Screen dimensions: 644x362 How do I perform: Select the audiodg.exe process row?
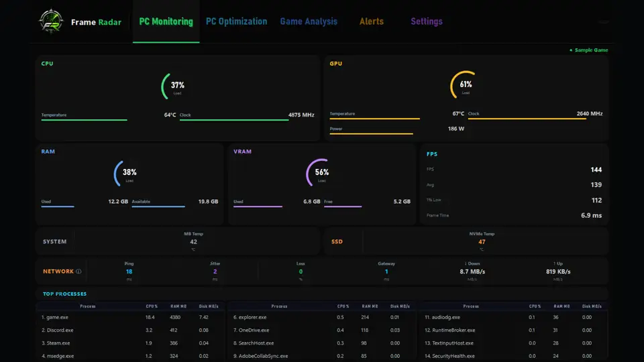click(x=514, y=317)
